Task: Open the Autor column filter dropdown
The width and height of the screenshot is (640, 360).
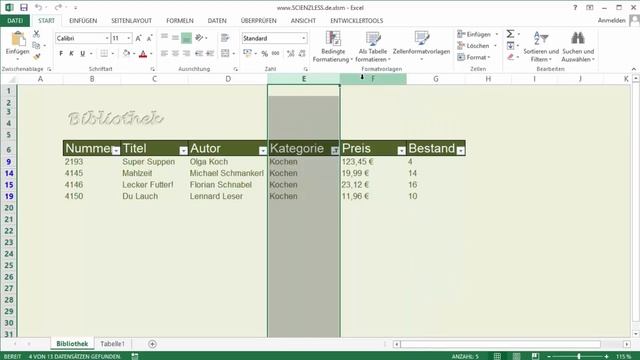Action: [x=263, y=151]
